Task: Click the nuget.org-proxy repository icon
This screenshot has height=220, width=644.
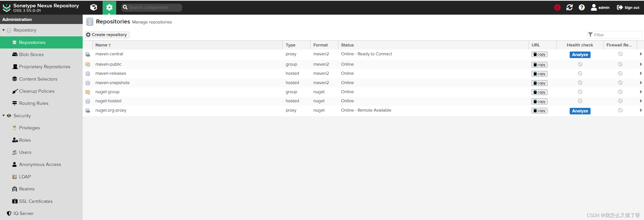Action: pyautogui.click(x=88, y=111)
